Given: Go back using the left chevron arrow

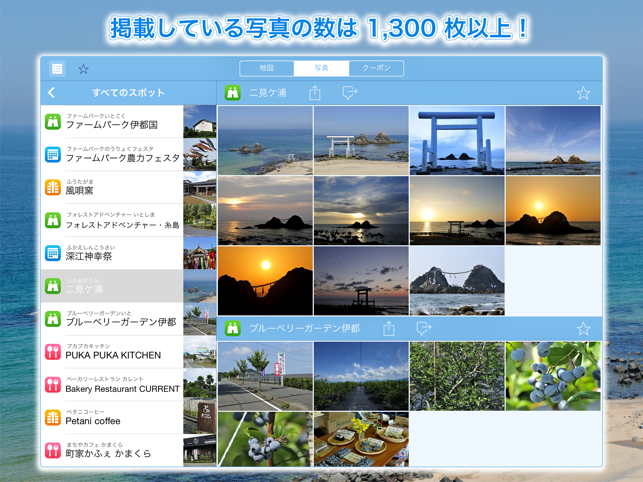Looking at the screenshot, I should point(51,93).
